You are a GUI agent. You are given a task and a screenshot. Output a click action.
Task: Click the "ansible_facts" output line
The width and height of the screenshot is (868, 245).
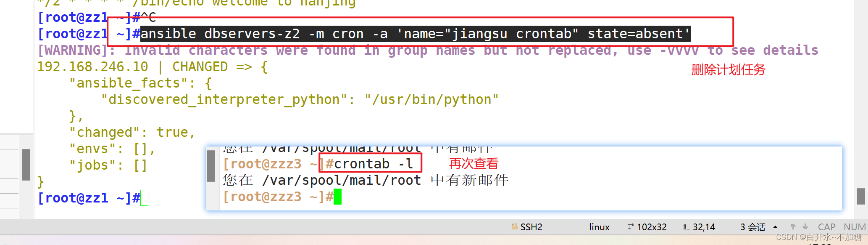click(x=140, y=83)
